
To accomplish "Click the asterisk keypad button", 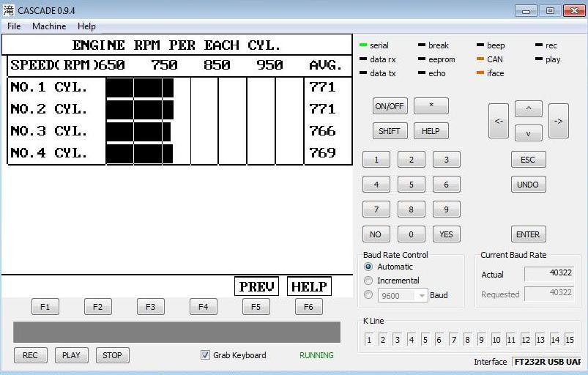I will [431, 105].
